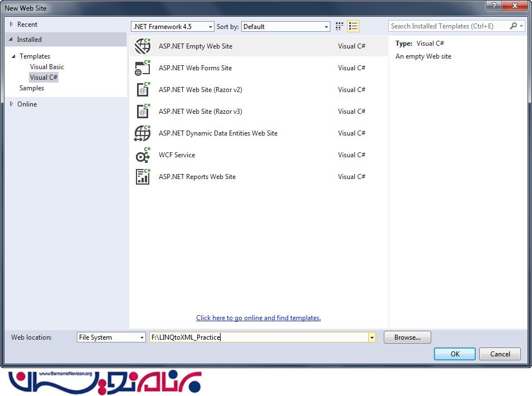Open the web location path history dropdown arrow
532x396 pixels.
(x=372, y=337)
